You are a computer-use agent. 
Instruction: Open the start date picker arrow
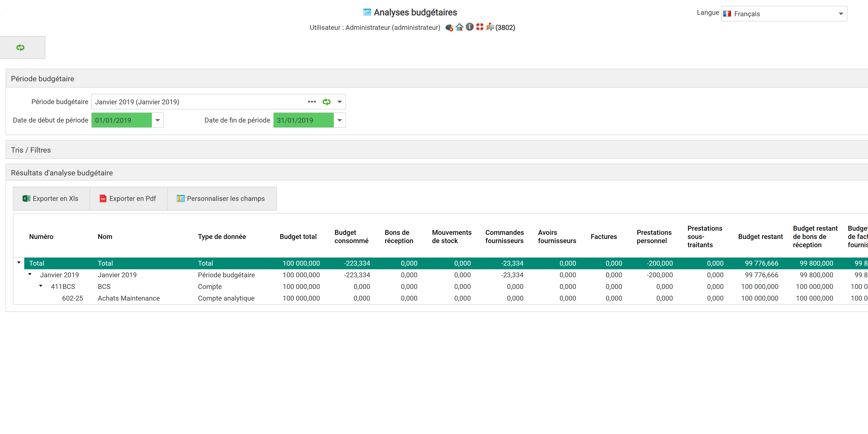(158, 120)
